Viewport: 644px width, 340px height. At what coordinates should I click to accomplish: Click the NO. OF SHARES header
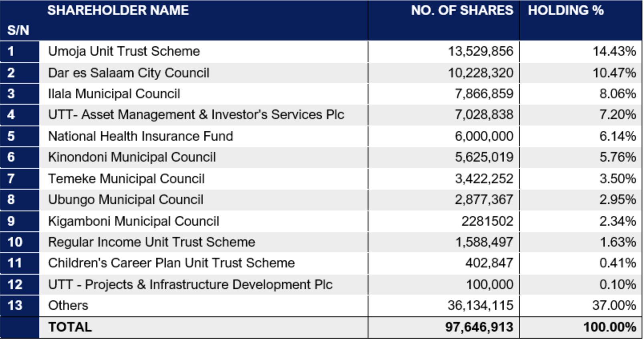click(462, 10)
